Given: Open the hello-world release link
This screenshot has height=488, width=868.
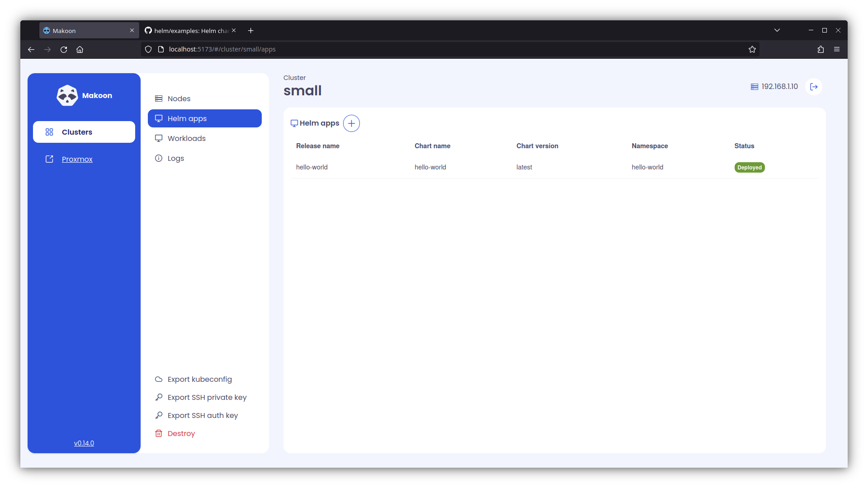Looking at the screenshot, I should click(x=312, y=167).
